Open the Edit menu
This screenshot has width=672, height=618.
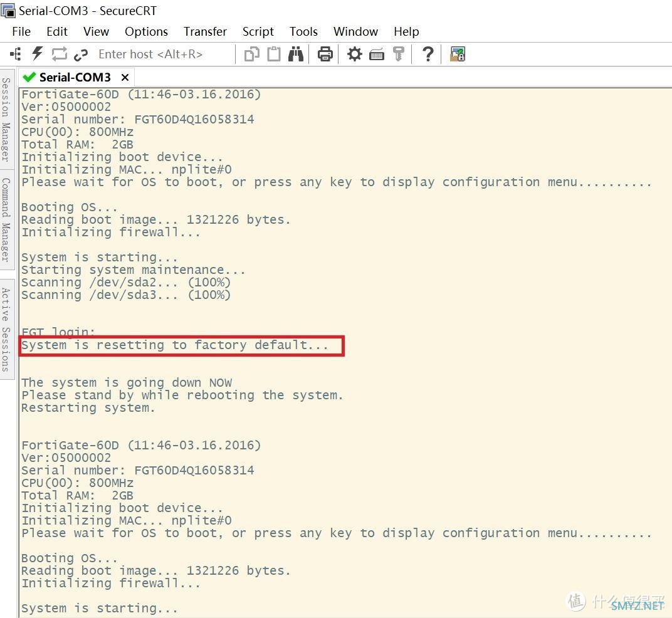point(57,32)
